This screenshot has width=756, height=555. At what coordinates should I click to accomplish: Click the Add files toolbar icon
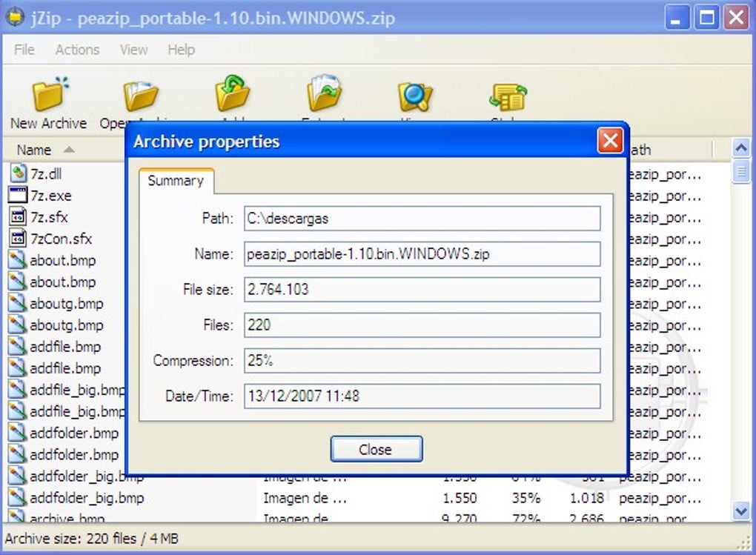pyautogui.click(x=232, y=93)
